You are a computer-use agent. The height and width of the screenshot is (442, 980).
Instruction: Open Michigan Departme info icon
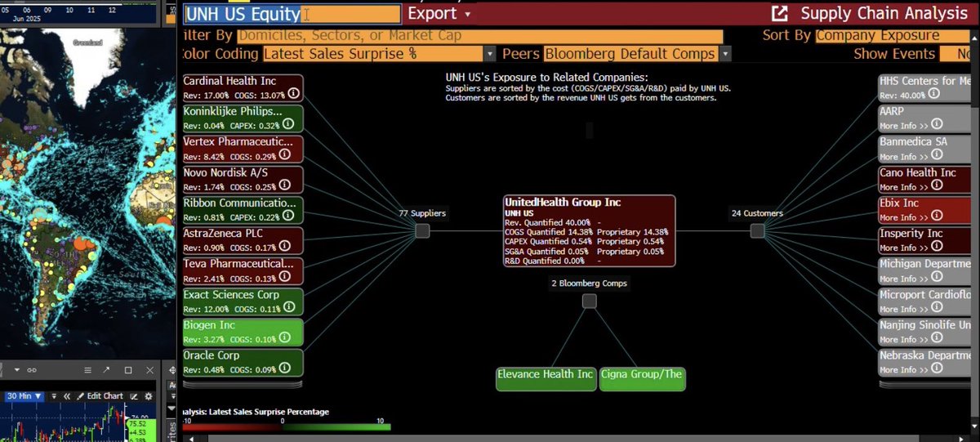(937, 278)
